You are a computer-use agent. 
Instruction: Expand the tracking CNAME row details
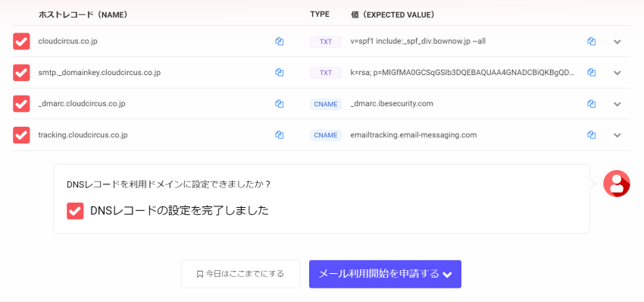pyautogui.click(x=617, y=135)
